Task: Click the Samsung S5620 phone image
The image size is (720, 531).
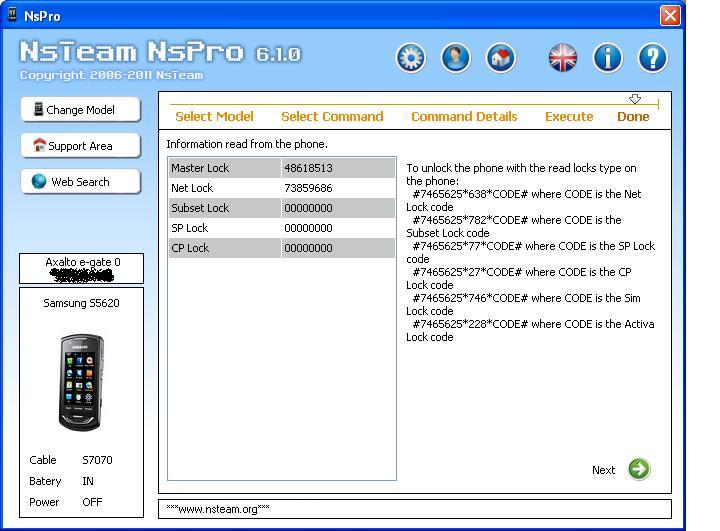Action: coord(82,382)
